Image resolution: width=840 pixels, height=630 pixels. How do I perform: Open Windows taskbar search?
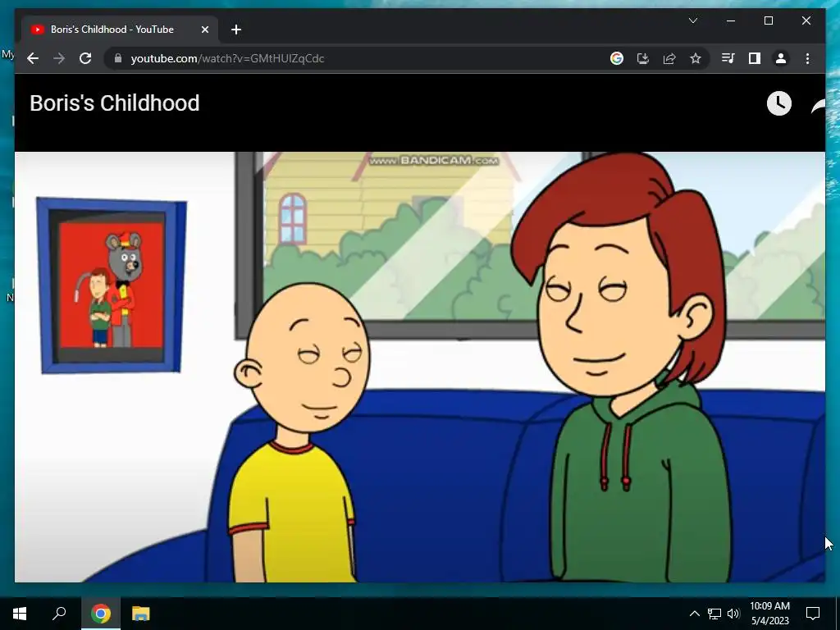59,614
